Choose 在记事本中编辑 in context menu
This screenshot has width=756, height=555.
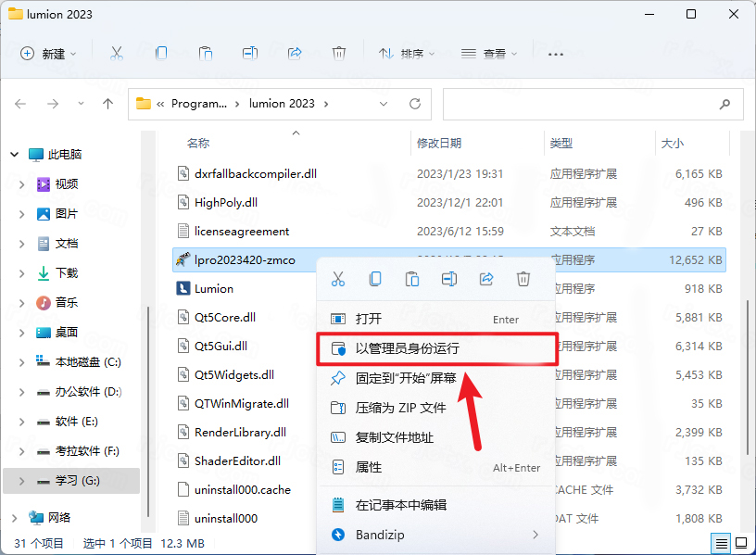pyautogui.click(x=435, y=505)
